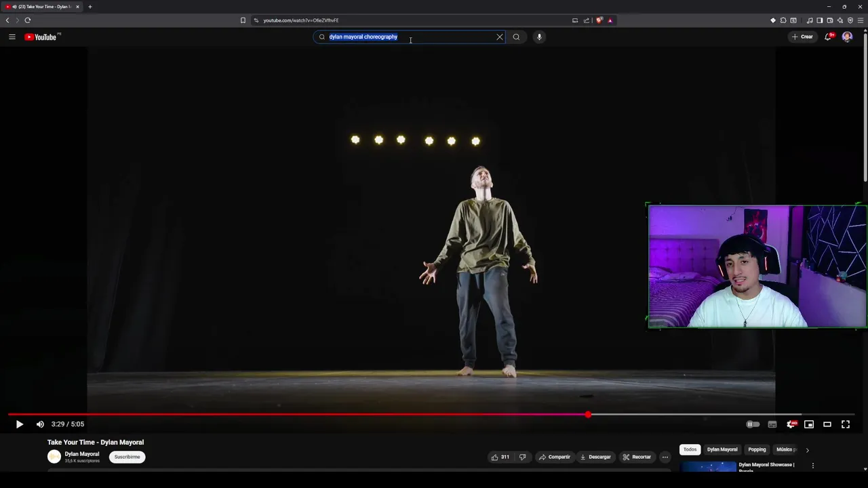The height and width of the screenshot is (488, 868).
Task: Click the 3:29 / 5:05 time display
Action: click(x=68, y=424)
